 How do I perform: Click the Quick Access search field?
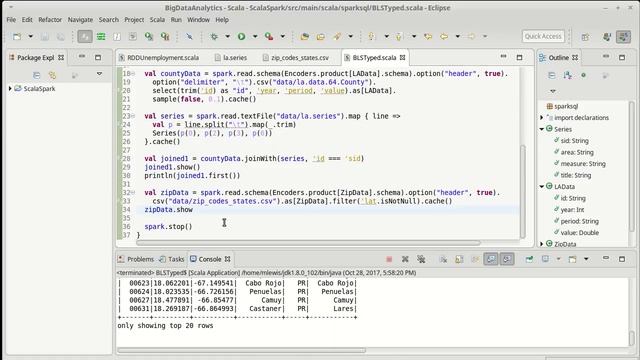[543, 36]
